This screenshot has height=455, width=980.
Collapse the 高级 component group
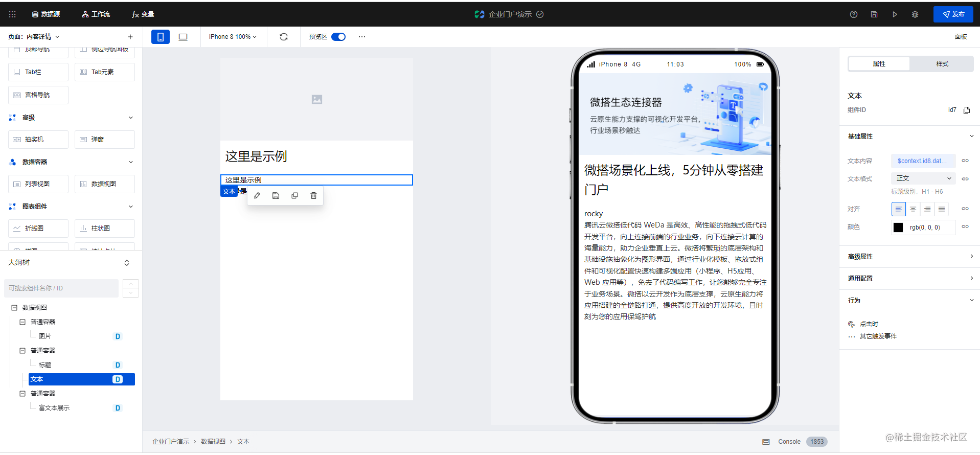[x=131, y=118]
